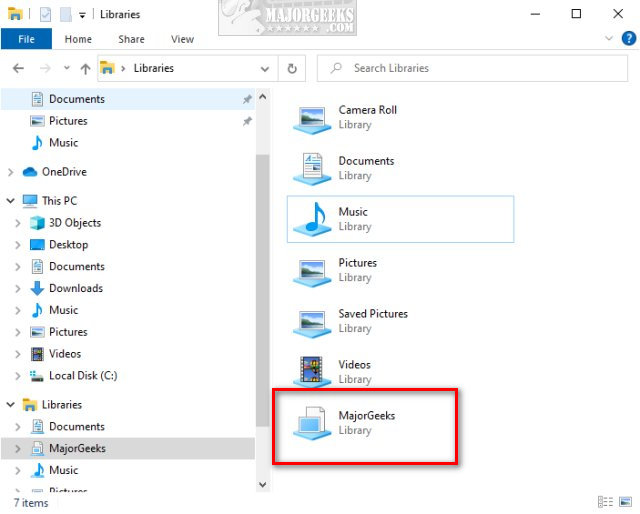Image resolution: width=640 pixels, height=514 pixels.
Task: Select MajorGeeks under Libraries in sidebar
Action: tap(128, 449)
